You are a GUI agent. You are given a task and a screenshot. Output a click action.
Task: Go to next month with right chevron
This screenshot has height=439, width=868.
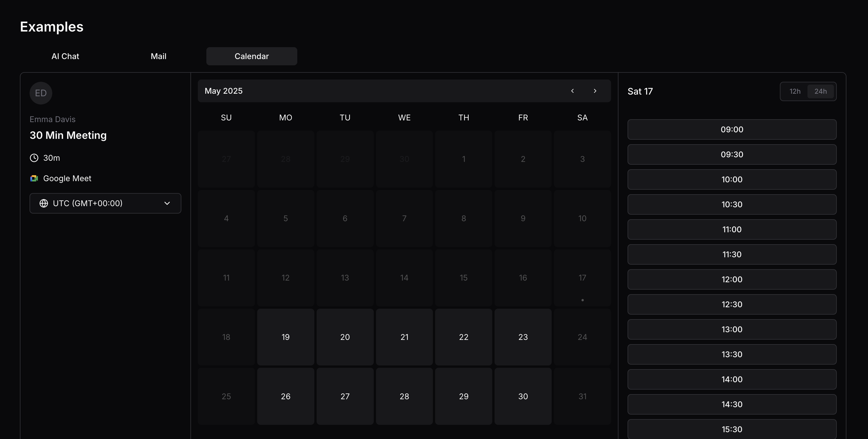595,91
